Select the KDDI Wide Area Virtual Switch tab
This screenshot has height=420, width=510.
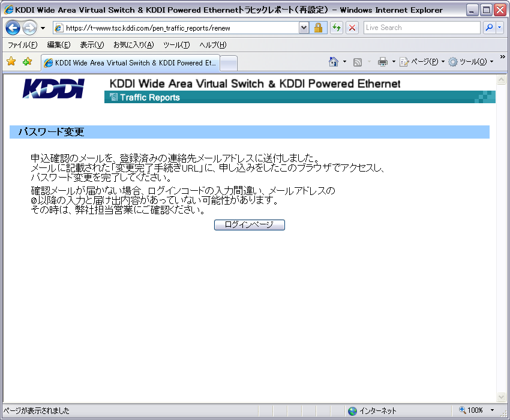click(x=130, y=63)
